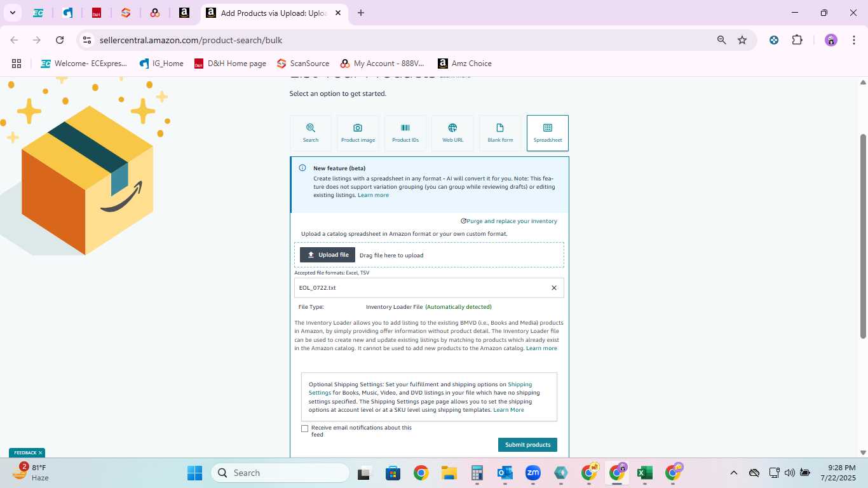Open the Extensions puzzle menu
The width and height of the screenshot is (868, 488).
[x=797, y=40]
